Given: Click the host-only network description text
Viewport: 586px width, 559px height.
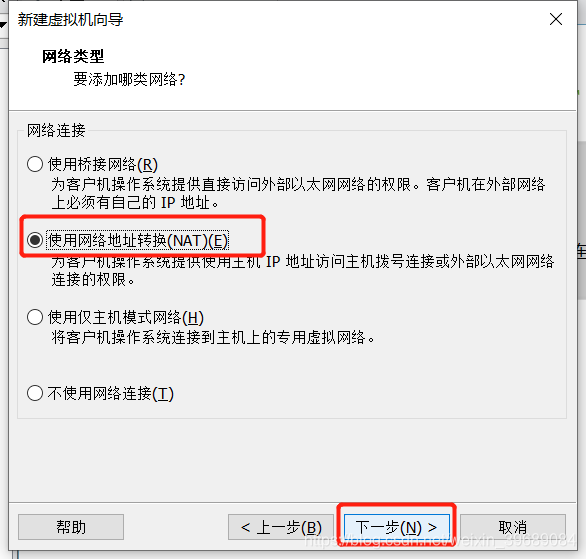Looking at the screenshot, I should click(213, 337).
